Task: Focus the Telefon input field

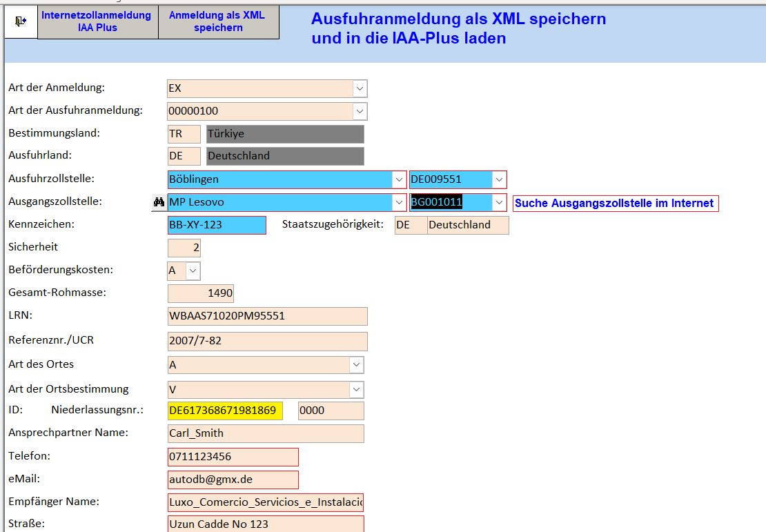Action: (x=233, y=457)
